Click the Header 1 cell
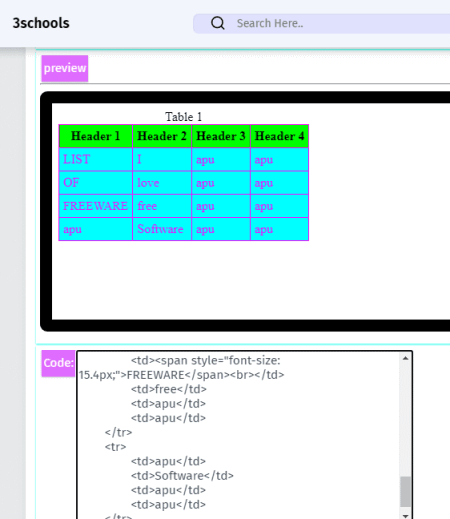The height and width of the screenshot is (519, 450). 96,136
